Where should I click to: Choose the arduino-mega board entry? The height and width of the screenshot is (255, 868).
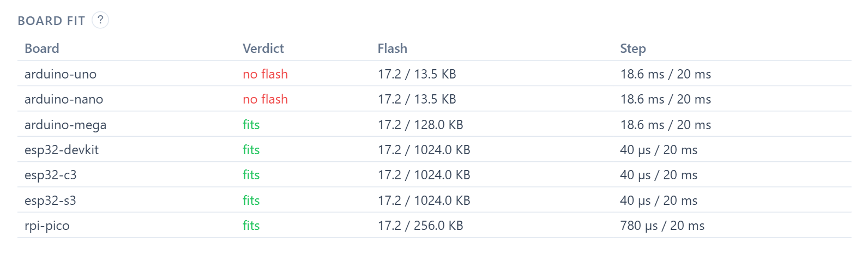tap(65, 125)
